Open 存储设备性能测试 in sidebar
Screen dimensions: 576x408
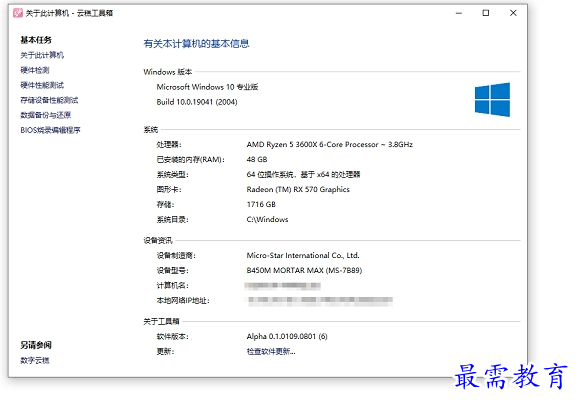[x=49, y=100]
